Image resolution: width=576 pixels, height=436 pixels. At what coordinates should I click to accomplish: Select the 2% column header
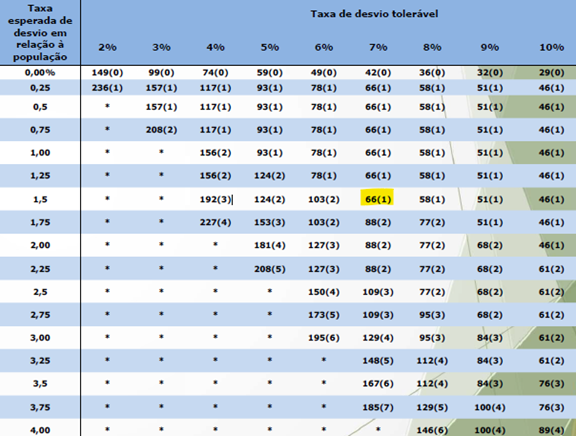pos(107,47)
